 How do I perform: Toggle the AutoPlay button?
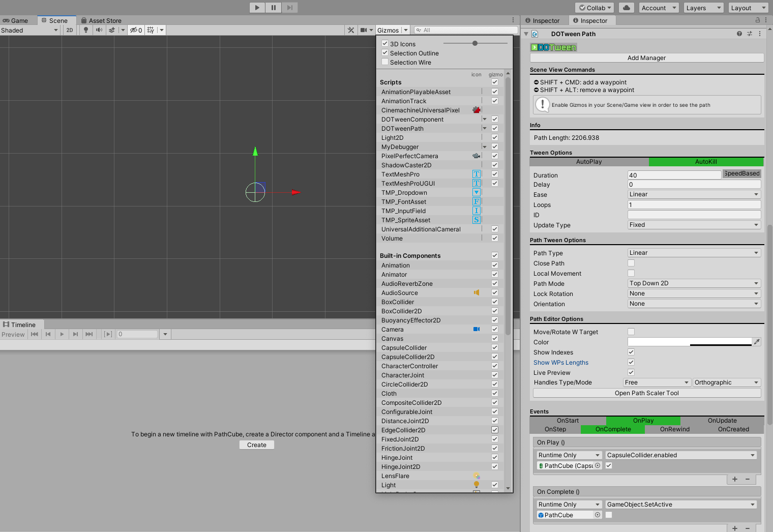589,162
